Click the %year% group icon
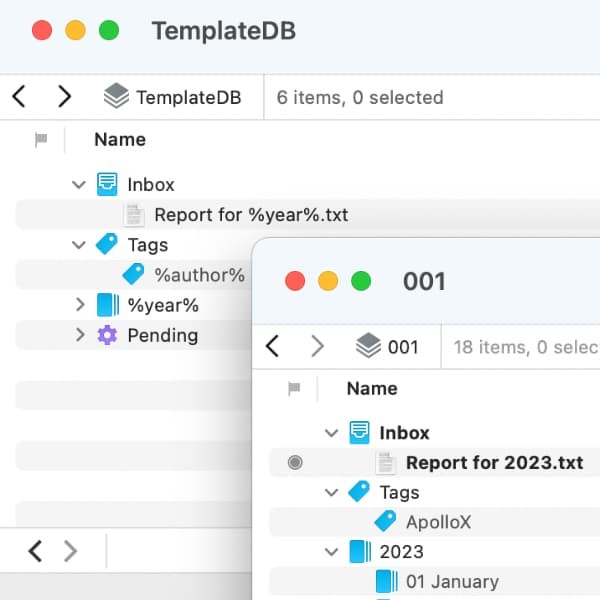 [x=107, y=305]
